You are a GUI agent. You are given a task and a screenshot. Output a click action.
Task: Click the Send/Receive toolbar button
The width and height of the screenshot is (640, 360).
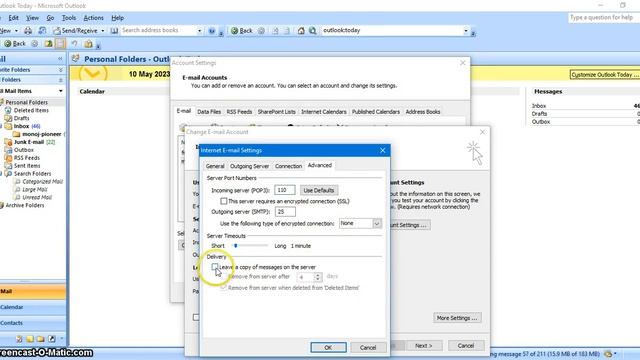coord(76,31)
